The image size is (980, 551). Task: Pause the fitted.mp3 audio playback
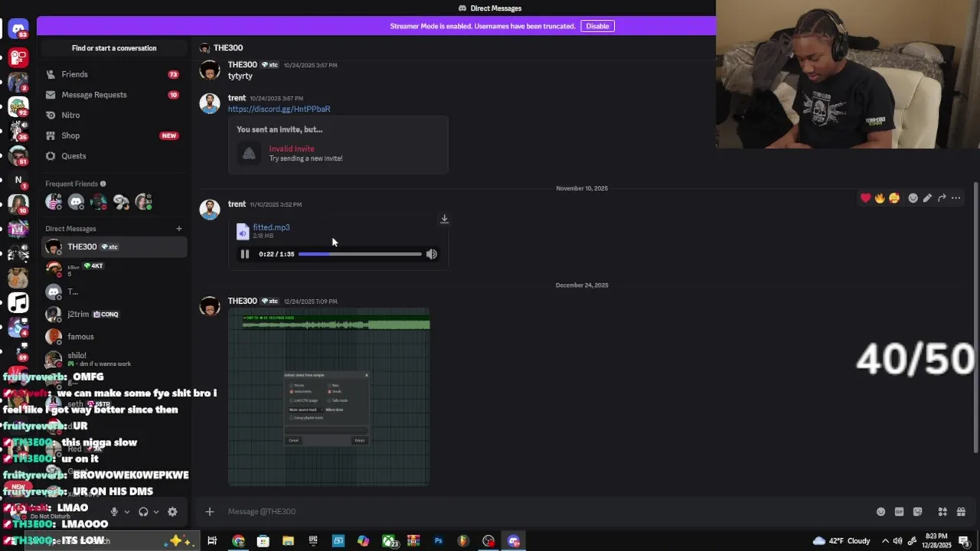[245, 254]
